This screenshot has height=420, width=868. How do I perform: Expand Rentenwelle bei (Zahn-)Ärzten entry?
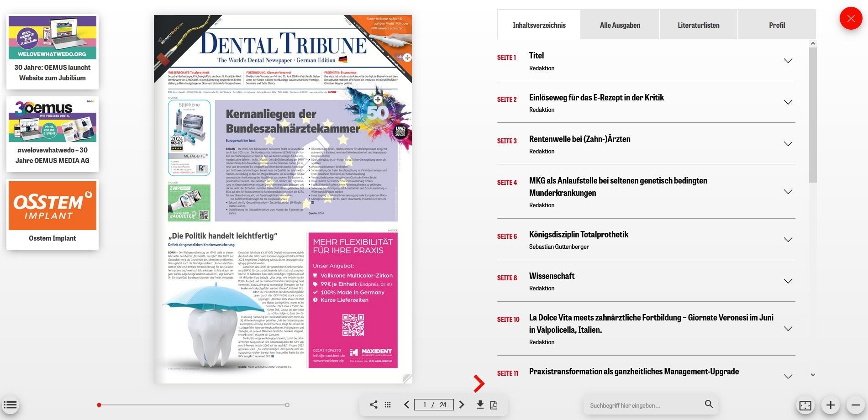tap(788, 144)
